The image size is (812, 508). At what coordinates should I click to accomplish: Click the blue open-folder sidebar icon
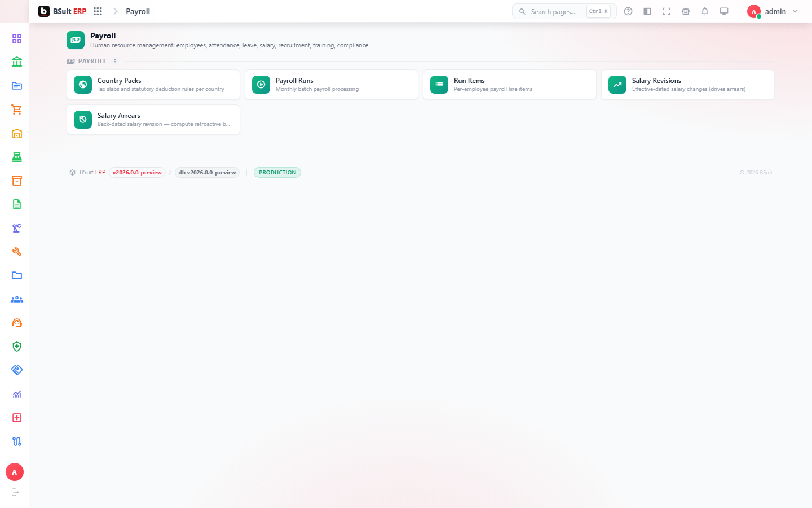(x=17, y=86)
